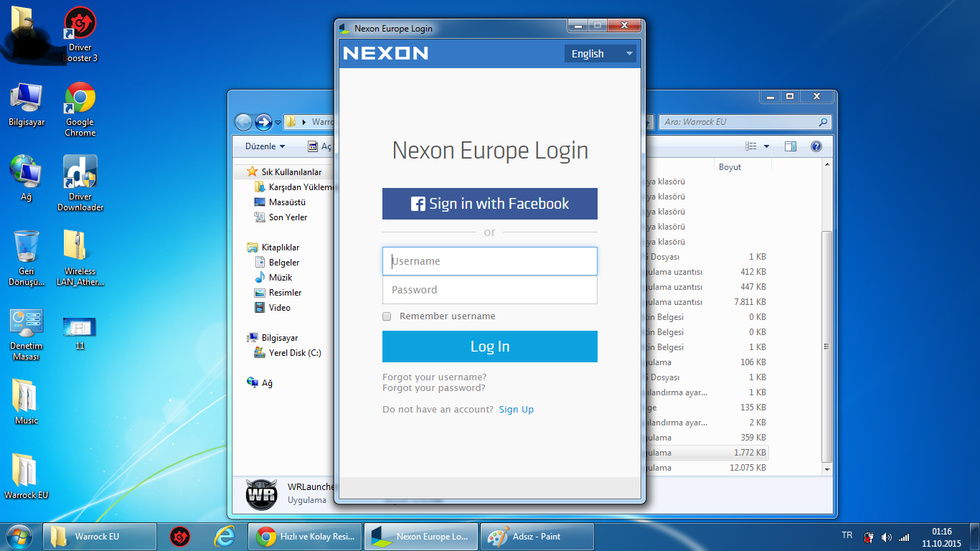
Task: Sign in with Facebook
Action: click(x=490, y=204)
